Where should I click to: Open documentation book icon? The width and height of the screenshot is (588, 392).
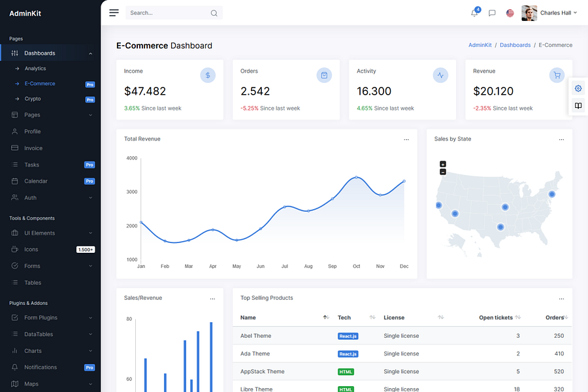[x=578, y=106]
